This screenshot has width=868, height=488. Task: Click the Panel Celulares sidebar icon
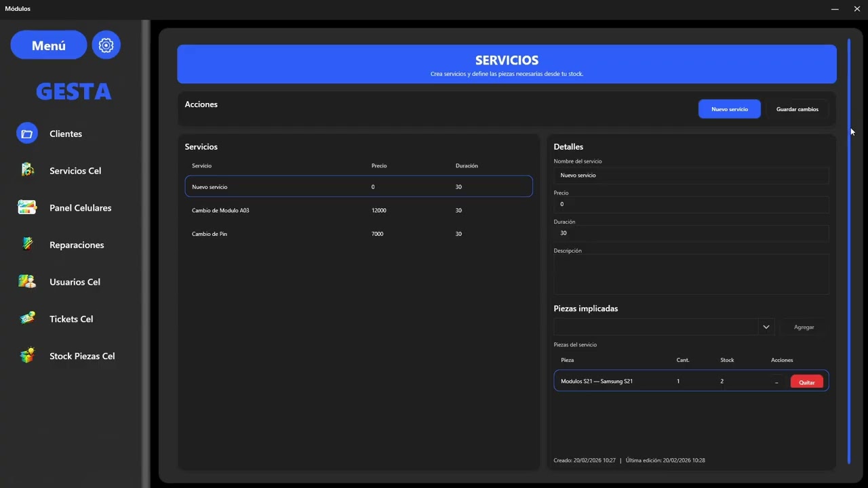(x=27, y=207)
